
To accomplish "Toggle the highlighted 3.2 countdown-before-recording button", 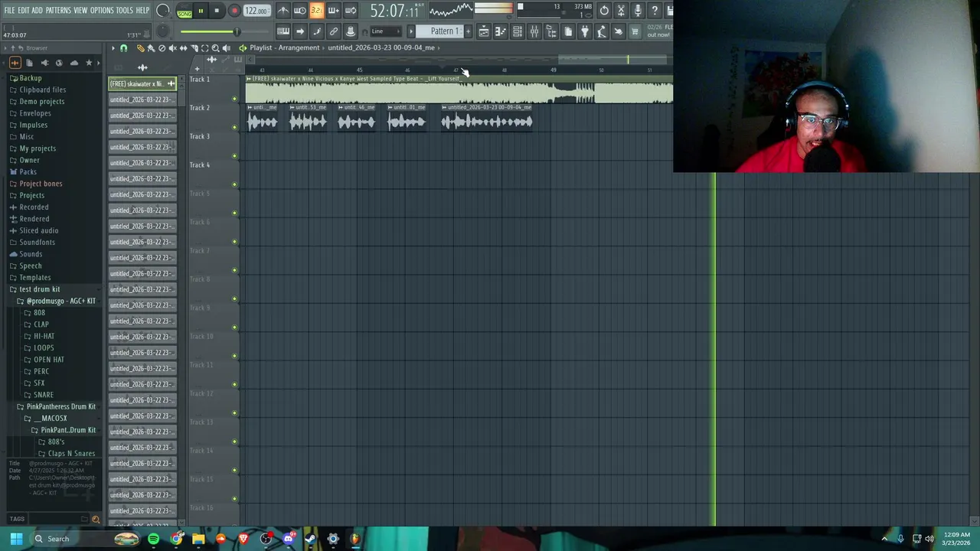I will 316,11.
